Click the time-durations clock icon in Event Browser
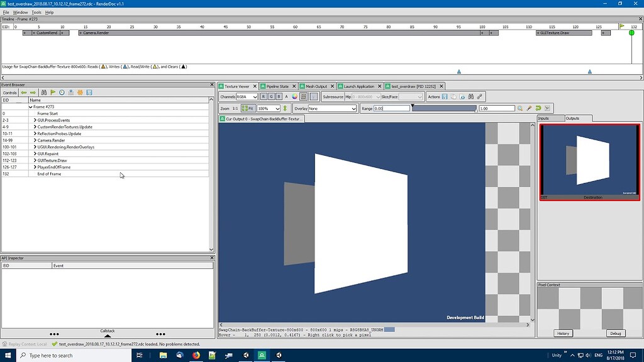Viewport: 644px width, 362px height. [x=62, y=92]
